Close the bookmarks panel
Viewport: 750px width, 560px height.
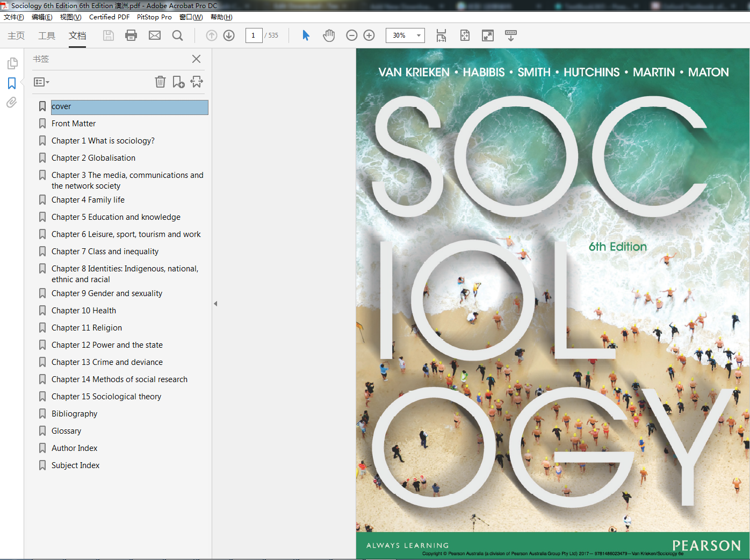tap(196, 59)
